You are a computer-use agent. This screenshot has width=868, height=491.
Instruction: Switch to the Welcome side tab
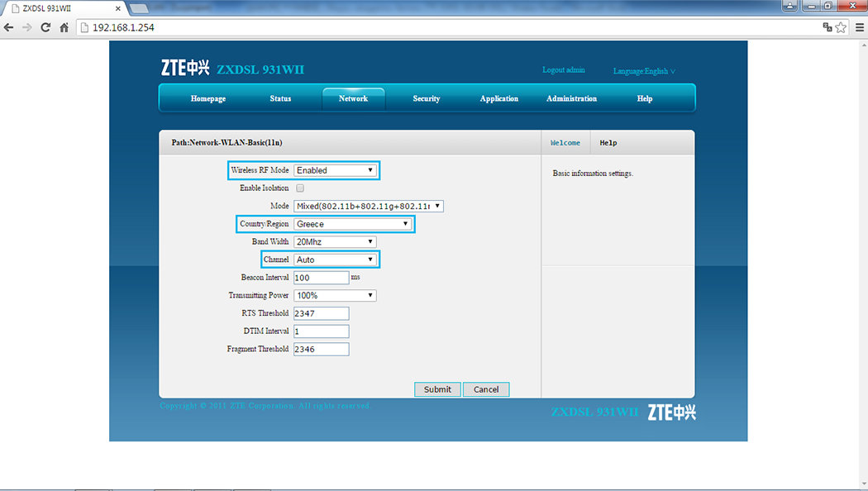click(565, 143)
